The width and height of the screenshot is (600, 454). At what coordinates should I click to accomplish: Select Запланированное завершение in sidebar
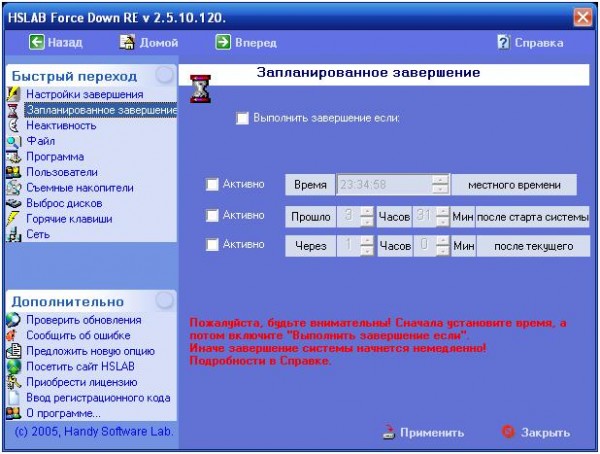click(101, 110)
